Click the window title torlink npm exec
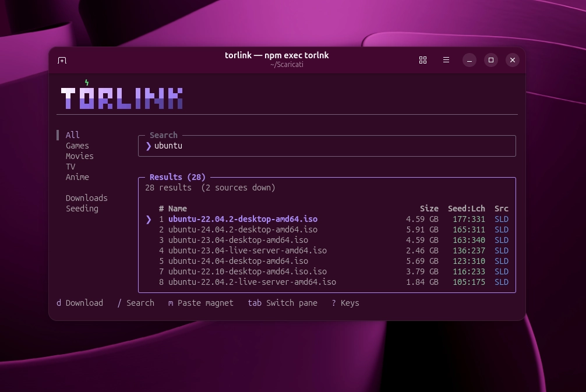This screenshot has width=586, height=392. pos(277,55)
